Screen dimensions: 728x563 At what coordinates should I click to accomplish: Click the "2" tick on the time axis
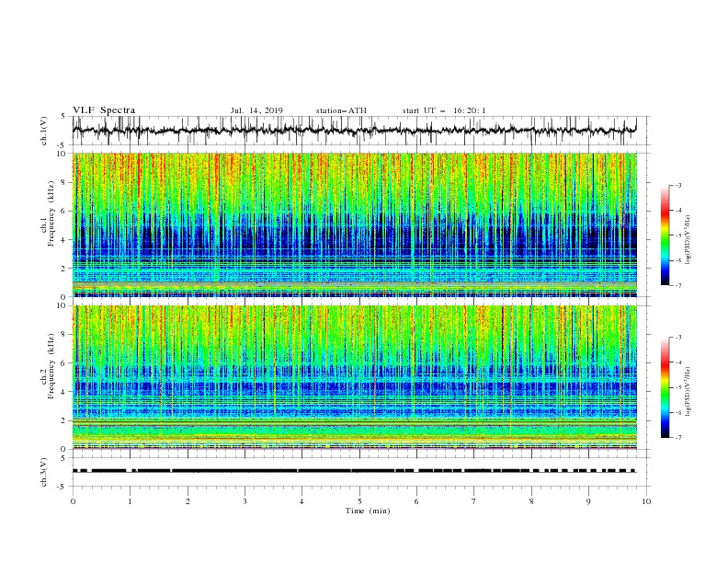[x=188, y=501]
